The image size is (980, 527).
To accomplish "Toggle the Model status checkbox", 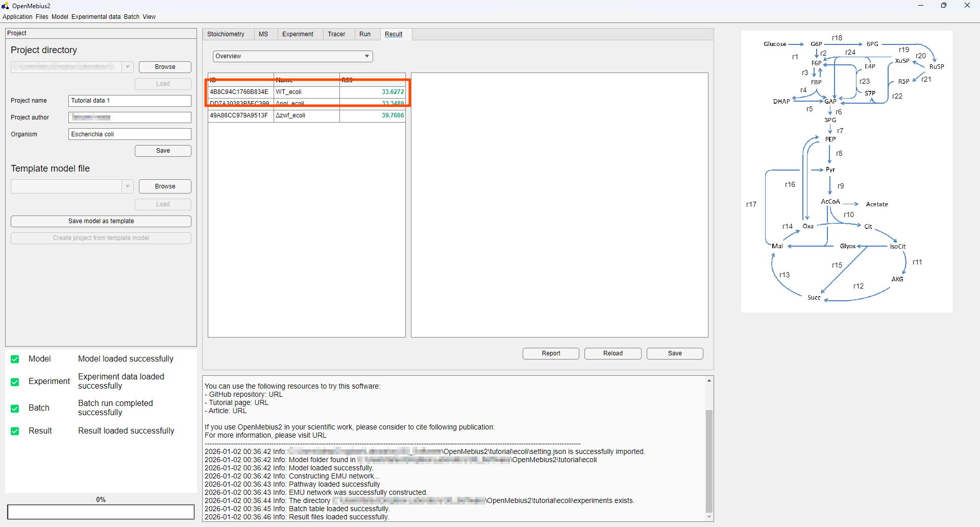I will (15, 359).
